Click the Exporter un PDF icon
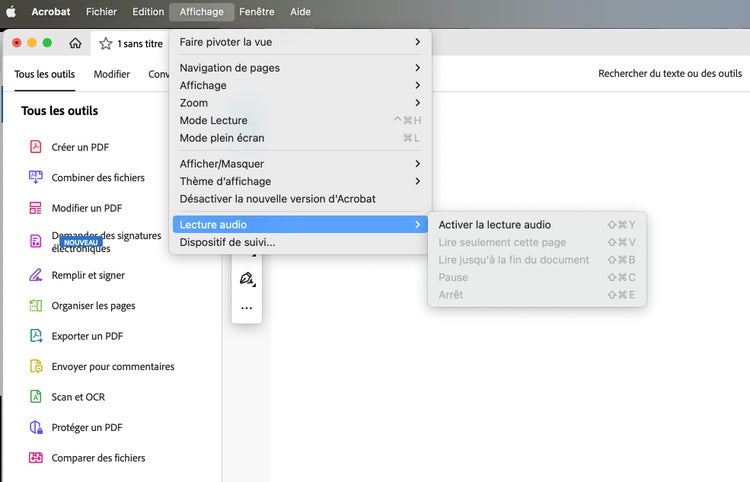The width and height of the screenshot is (750, 482). (36, 336)
